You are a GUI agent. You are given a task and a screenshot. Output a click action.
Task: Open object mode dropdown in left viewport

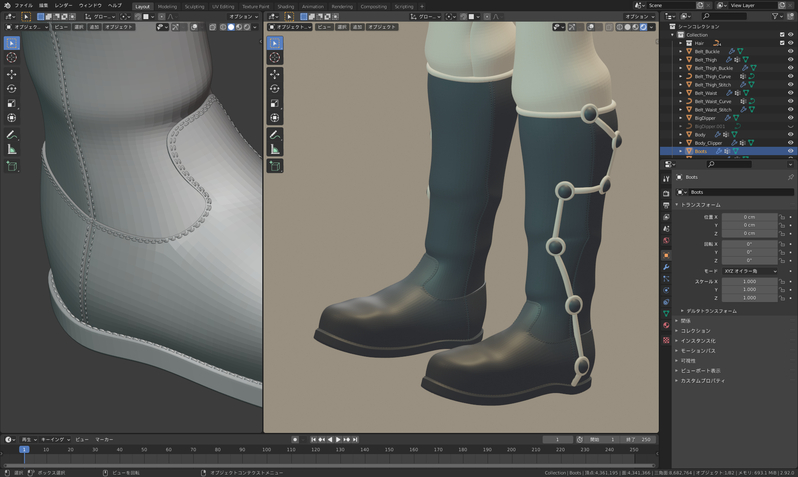click(27, 27)
